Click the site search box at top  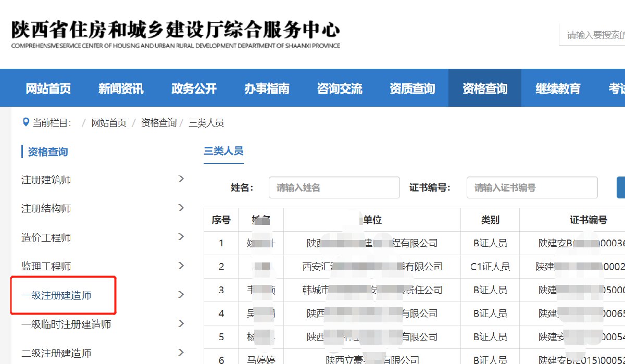(x=594, y=35)
